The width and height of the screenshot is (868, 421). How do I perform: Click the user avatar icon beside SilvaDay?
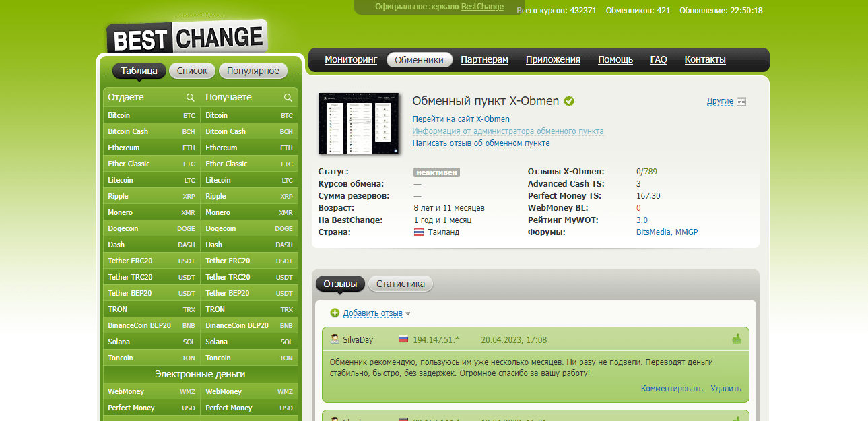(335, 339)
